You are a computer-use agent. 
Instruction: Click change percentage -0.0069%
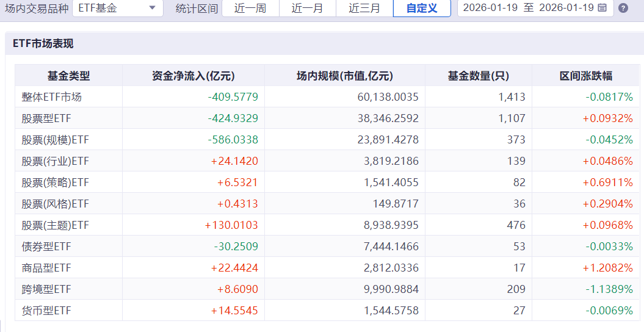click(x=609, y=310)
